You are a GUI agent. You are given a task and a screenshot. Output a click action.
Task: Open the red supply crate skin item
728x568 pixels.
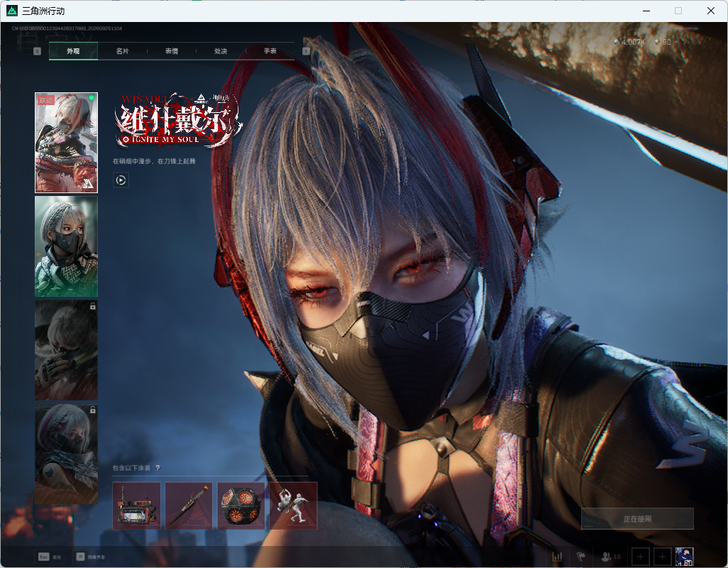pyautogui.click(x=136, y=506)
